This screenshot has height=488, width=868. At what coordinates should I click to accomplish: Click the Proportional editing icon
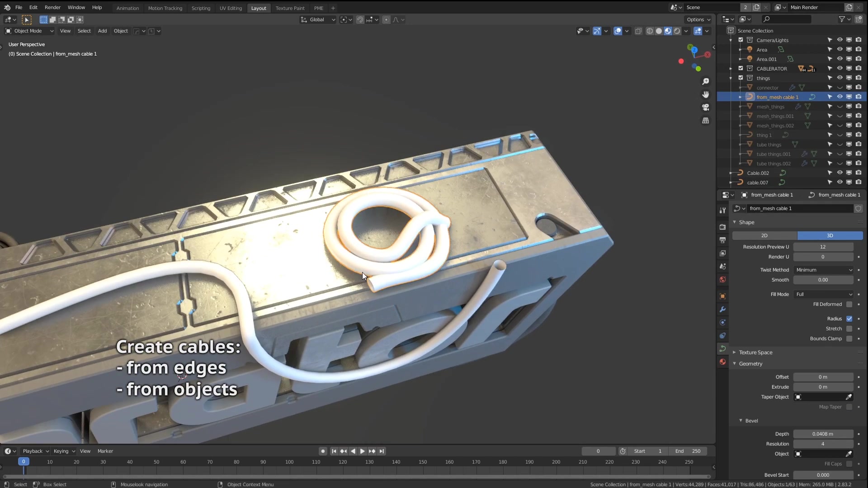point(387,19)
